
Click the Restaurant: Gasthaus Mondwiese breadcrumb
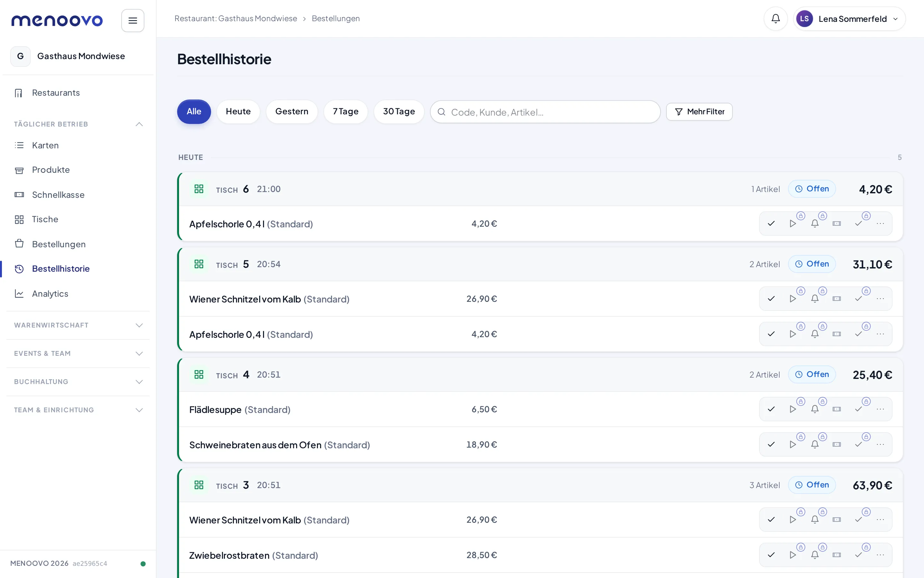235,18
